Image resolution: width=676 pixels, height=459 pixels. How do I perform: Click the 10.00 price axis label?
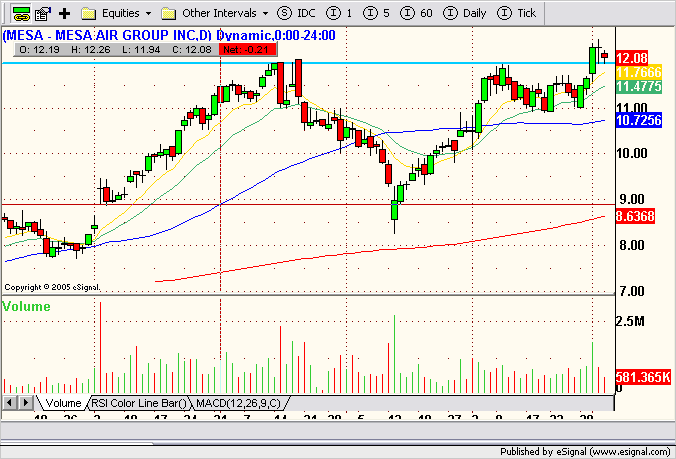(632, 153)
